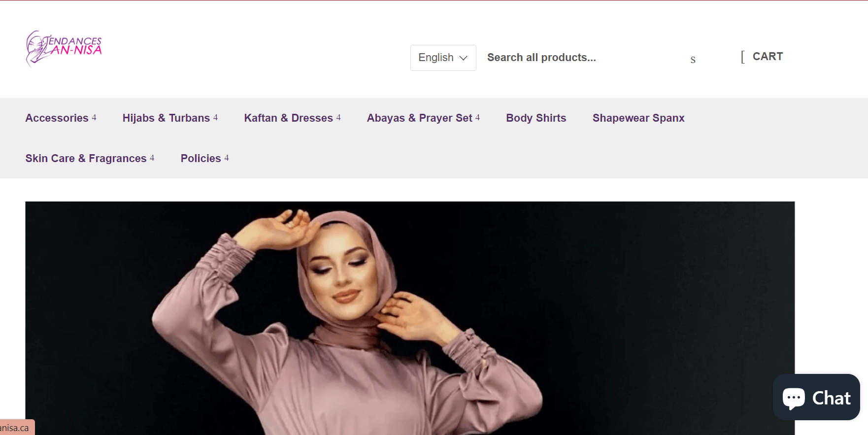868x435 pixels.
Task: Click the chat speech bubble icon
Action: tap(794, 398)
